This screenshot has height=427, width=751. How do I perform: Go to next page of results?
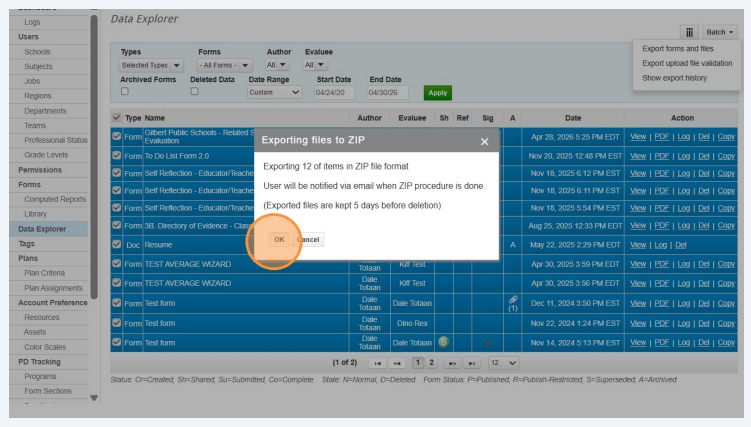[452, 363]
